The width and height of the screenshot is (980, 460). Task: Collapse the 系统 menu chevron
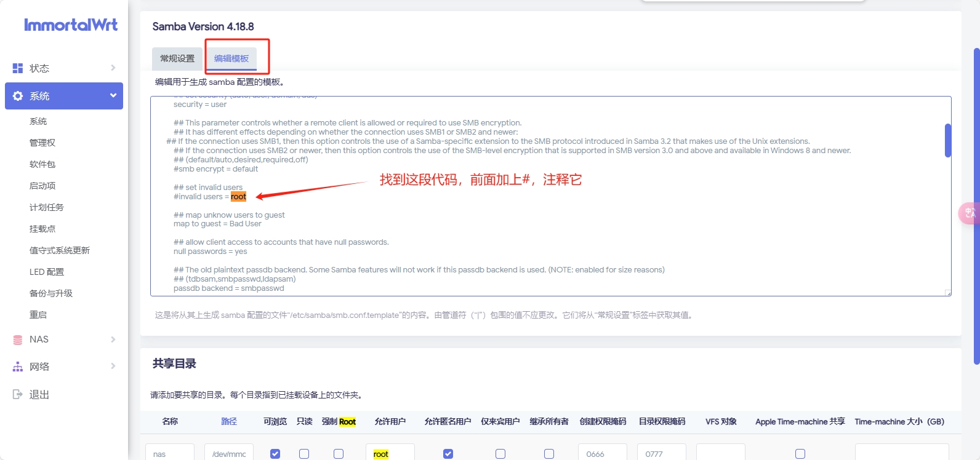pyautogui.click(x=113, y=95)
